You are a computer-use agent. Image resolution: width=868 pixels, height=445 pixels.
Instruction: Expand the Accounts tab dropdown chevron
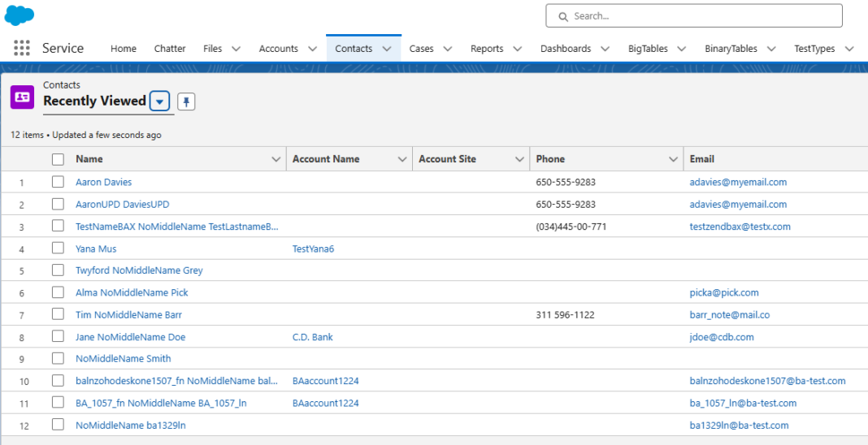(312, 49)
